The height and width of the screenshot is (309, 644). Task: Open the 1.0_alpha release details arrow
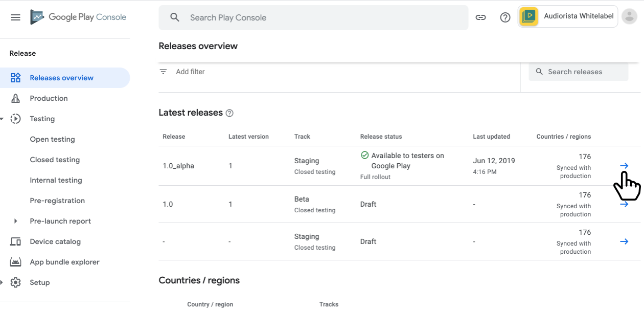coord(624,166)
